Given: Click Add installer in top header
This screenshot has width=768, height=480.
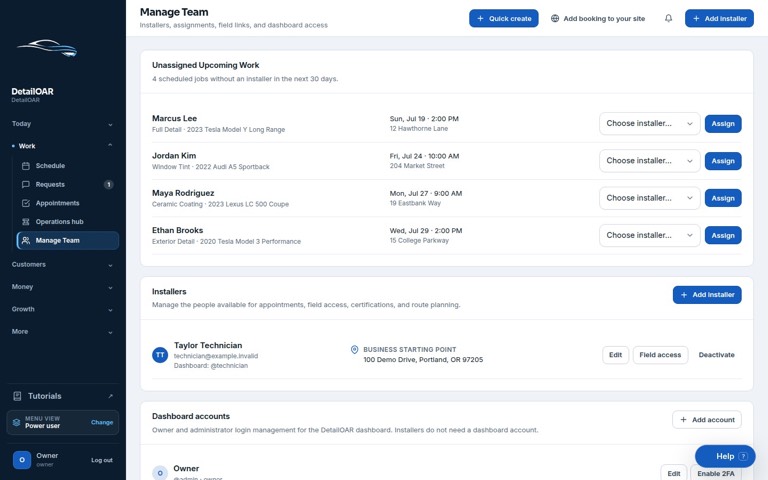Looking at the screenshot, I should tap(719, 18).
